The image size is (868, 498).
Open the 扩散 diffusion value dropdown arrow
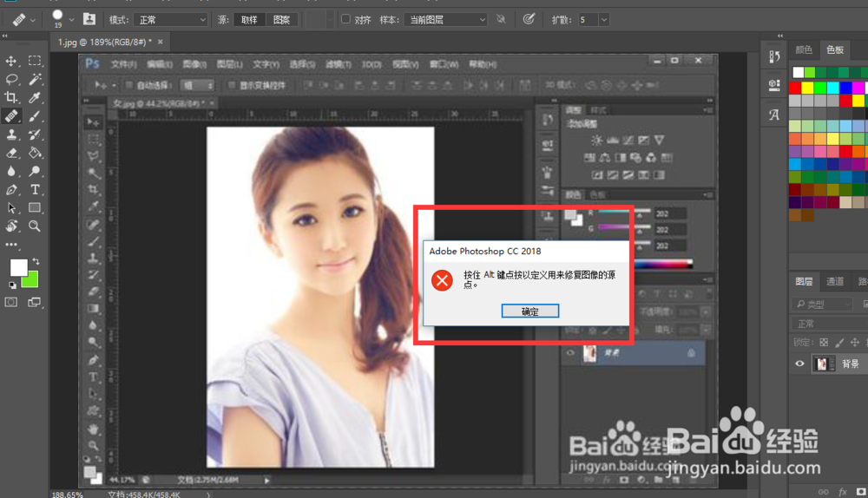(x=604, y=20)
